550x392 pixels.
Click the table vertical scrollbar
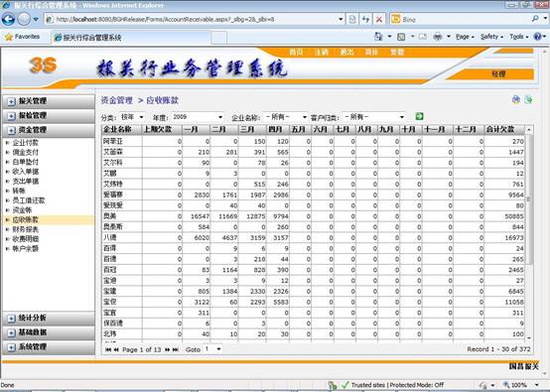tap(529, 233)
